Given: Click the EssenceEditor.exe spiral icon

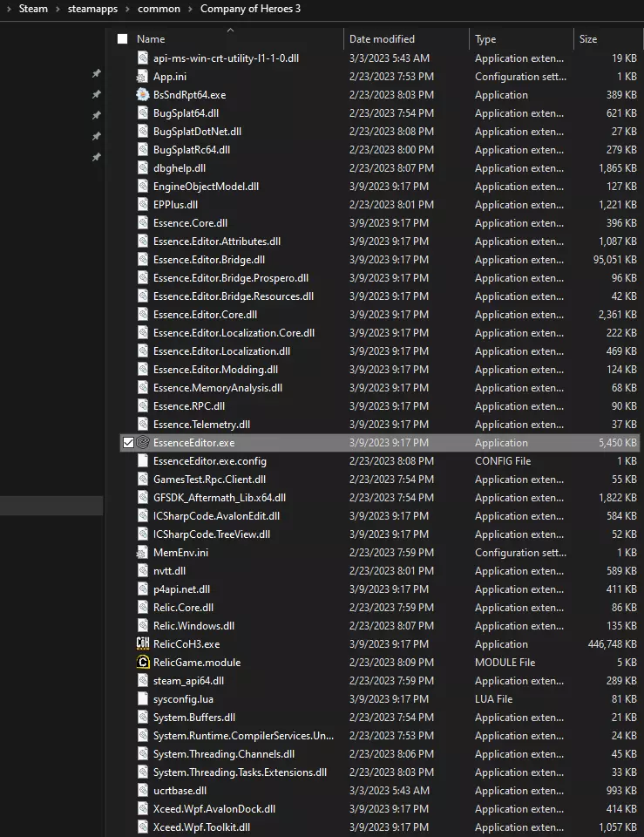Looking at the screenshot, I should 142,443.
